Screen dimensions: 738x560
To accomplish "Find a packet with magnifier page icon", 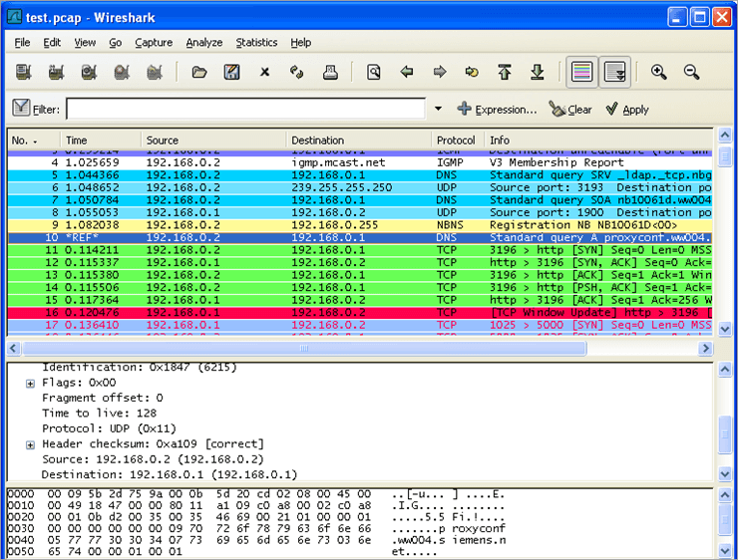I will click(374, 72).
